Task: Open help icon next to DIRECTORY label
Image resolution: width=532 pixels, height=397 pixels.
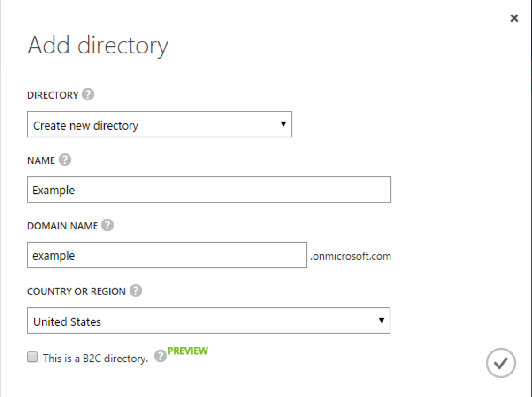Action: pos(88,95)
